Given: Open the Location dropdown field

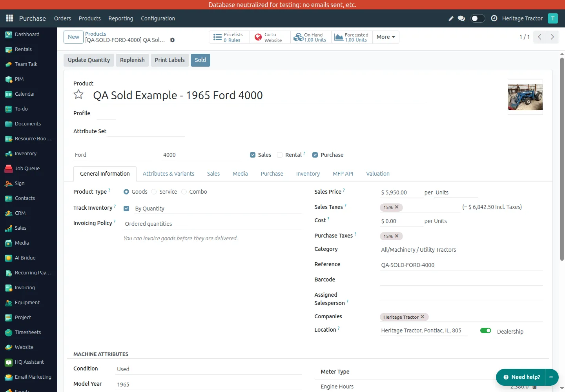Looking at the screenshot, I should point(424,330).
